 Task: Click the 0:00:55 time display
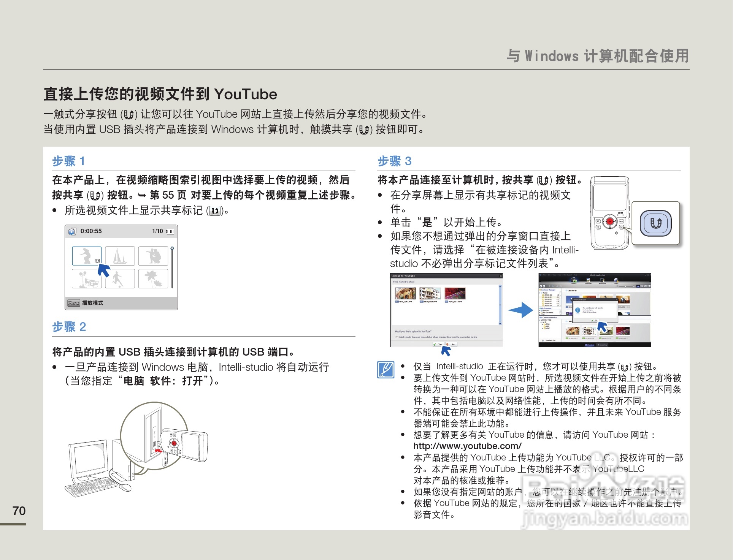pos(91,231)
